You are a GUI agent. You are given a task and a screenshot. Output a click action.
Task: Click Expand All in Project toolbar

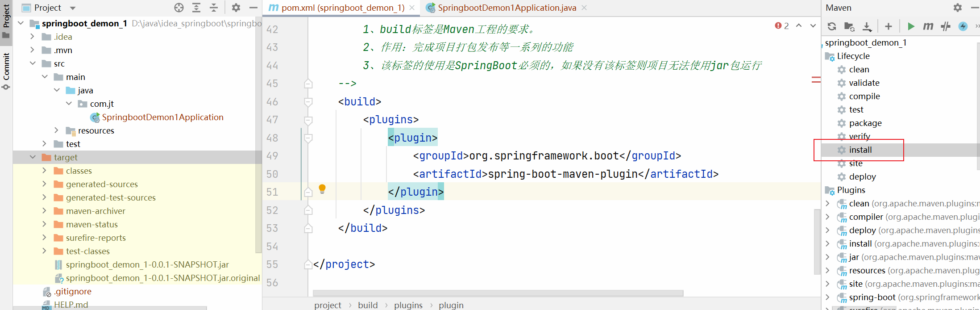click(x=196, y=8)
